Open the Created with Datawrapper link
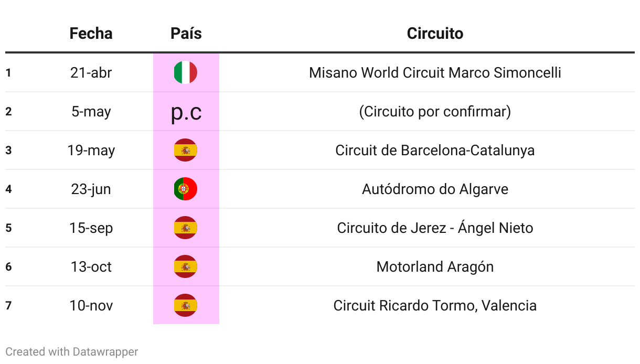Image resolution: width=640 pixels, height=364 pixels. pyautogui.click(x=72, y=351)
